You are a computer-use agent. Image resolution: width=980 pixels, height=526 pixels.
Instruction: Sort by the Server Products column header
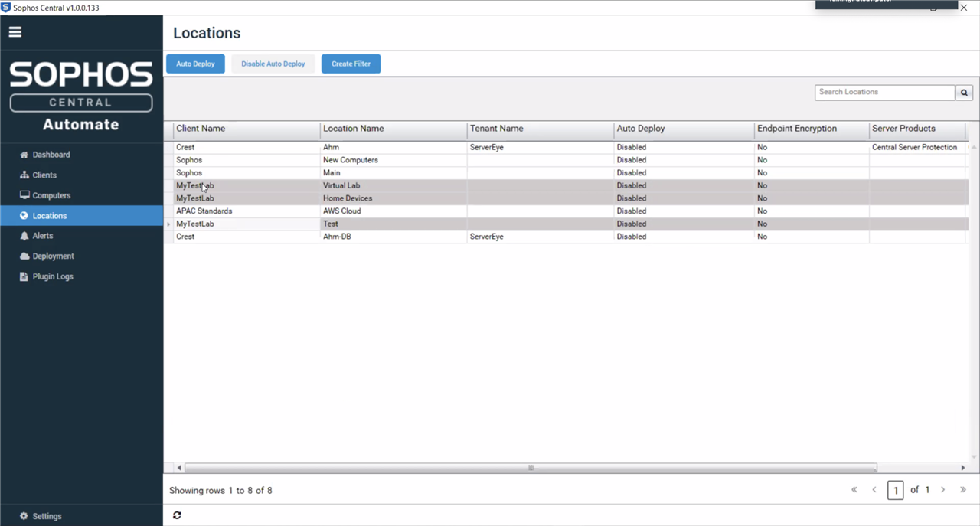tap(917, 129)
